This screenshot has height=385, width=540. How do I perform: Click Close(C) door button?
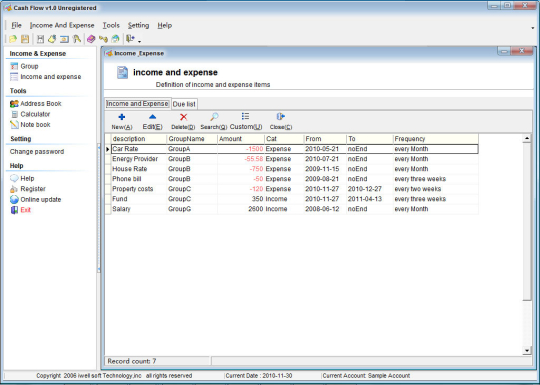point(281,122)
